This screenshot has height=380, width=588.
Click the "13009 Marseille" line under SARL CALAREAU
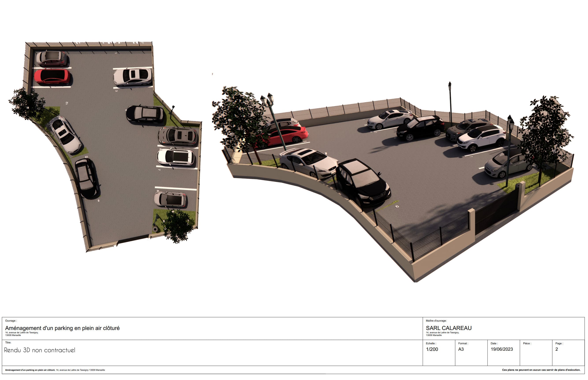(434, 335)
